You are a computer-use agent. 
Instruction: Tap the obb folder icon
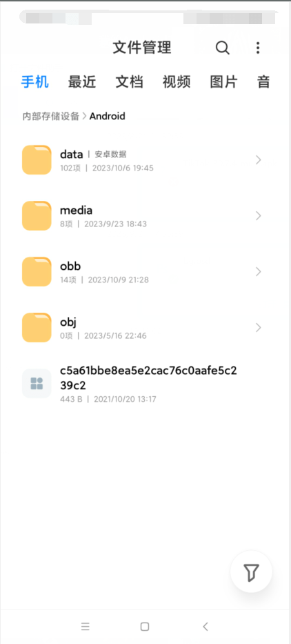point(37,271)
